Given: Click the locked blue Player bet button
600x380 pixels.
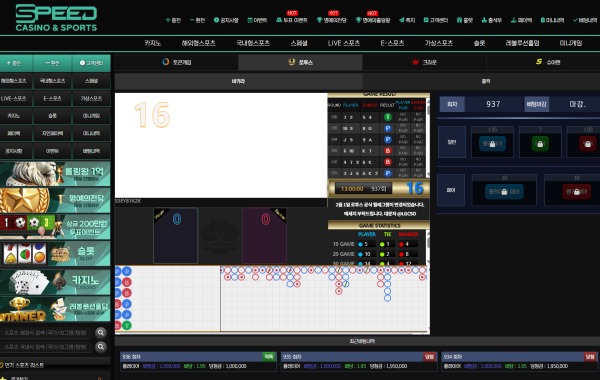Looking at the screenshot, I should [x=492, y=144].
